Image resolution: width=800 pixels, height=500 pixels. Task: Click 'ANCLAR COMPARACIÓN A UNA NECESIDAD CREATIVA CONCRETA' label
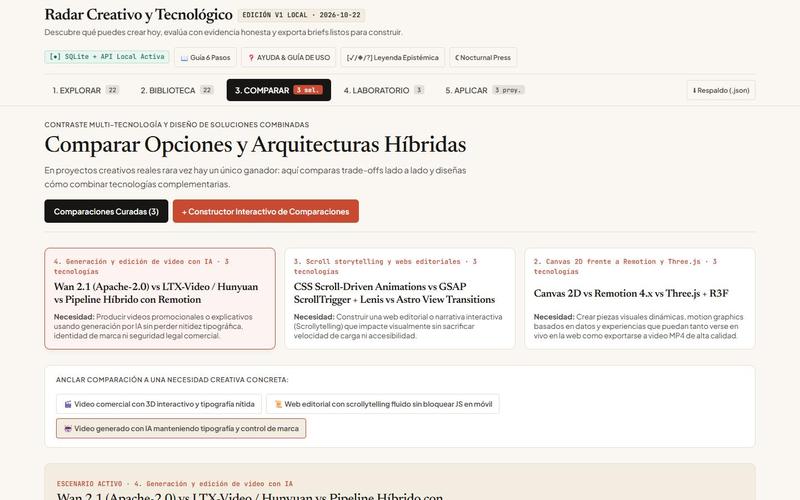tap(172, 380)
